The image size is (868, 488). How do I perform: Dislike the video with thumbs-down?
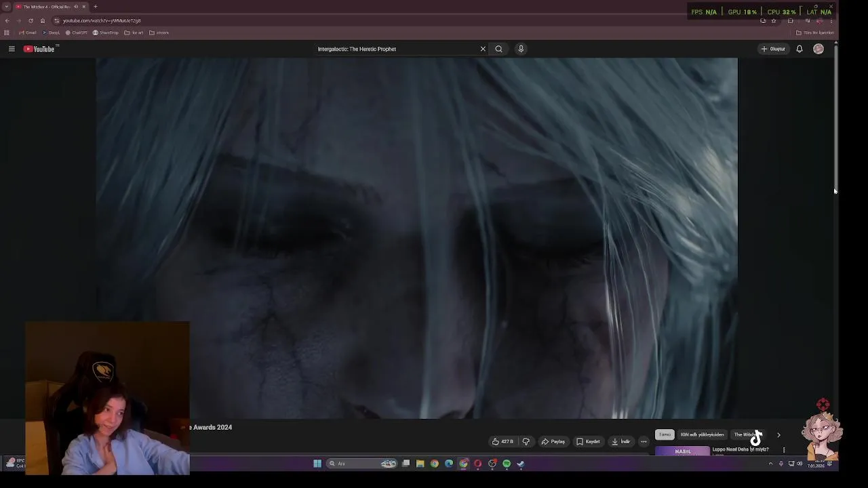526,441
